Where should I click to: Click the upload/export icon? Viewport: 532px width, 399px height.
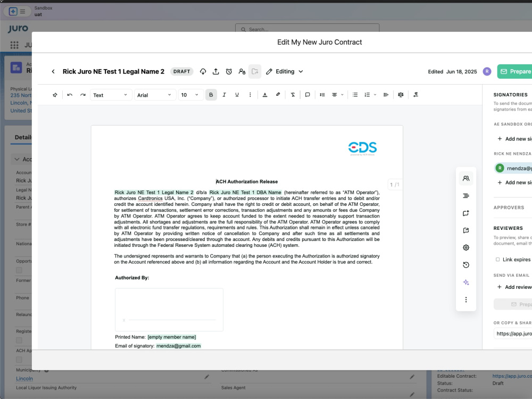(x=216, y=72)
